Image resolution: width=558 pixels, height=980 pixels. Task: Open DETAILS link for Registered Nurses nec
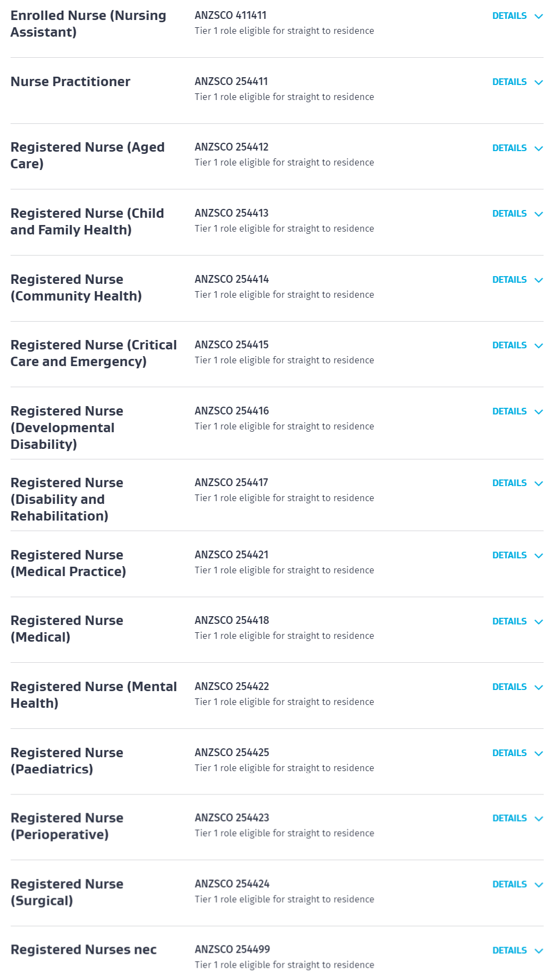click(x=509, y=950)
